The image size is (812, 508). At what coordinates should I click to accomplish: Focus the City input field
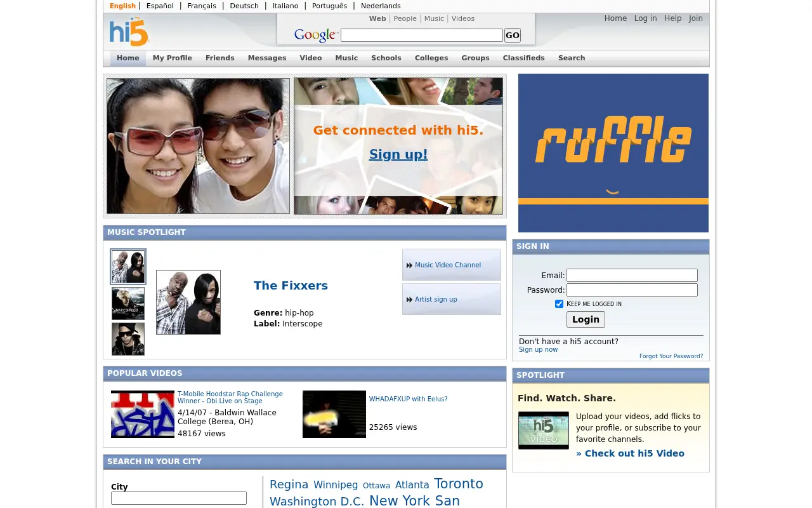coord(179,498)
